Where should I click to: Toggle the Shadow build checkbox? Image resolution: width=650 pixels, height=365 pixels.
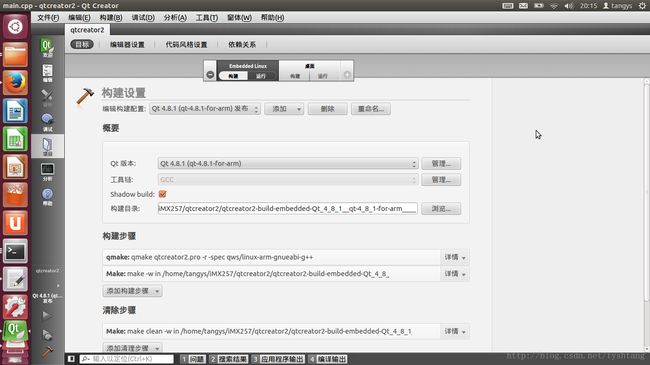click(162, 194)
